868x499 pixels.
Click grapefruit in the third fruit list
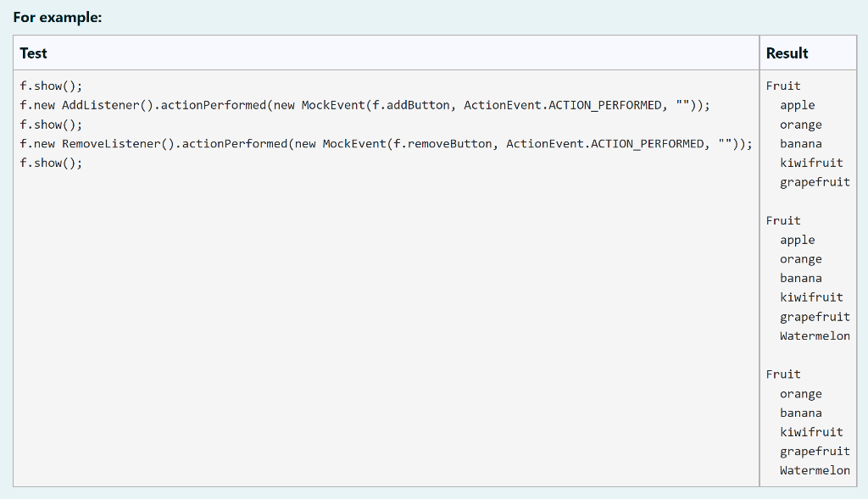[x=815, y=451]
